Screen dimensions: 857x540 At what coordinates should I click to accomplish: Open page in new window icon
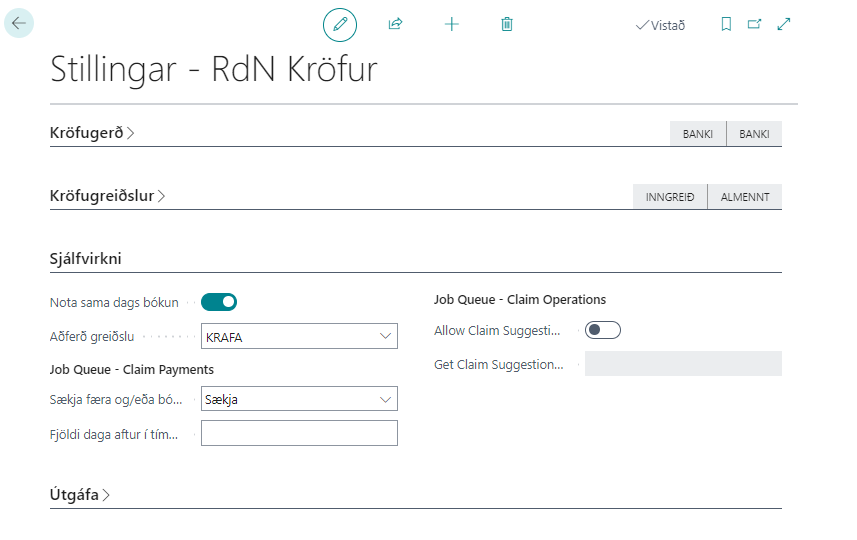tap(754, 24)
